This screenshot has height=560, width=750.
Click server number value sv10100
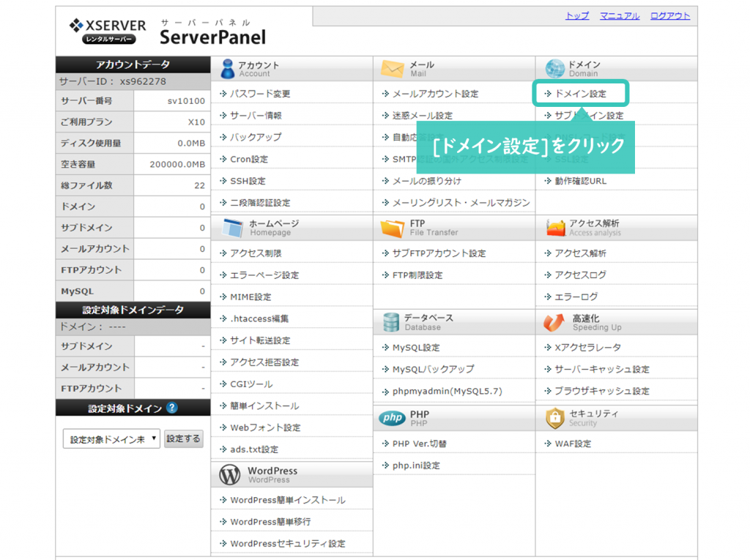click(186, 101)
